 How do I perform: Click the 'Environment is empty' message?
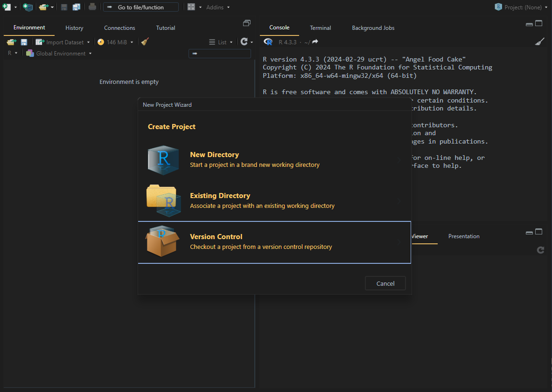click(129, 82)
